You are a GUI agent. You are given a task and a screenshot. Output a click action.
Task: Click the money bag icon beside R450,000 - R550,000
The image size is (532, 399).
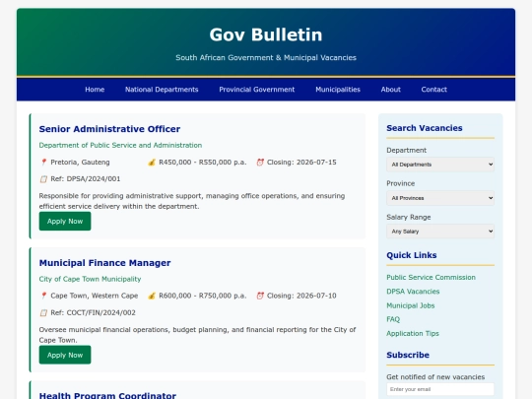click(x=152, y=163)
